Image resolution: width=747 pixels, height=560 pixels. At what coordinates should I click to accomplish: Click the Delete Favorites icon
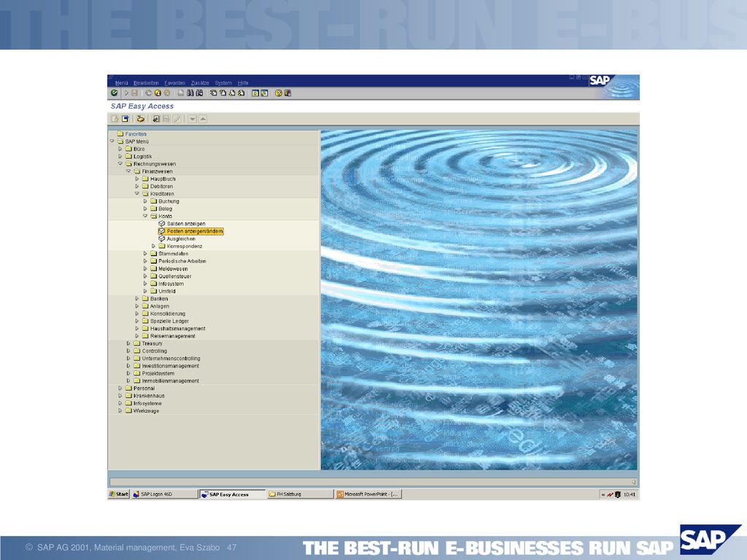coord(166,119)
